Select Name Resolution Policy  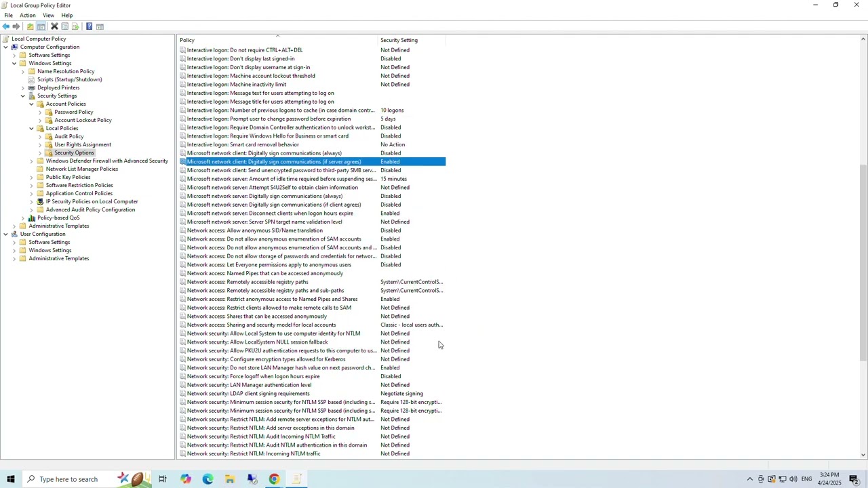point(66,71)
